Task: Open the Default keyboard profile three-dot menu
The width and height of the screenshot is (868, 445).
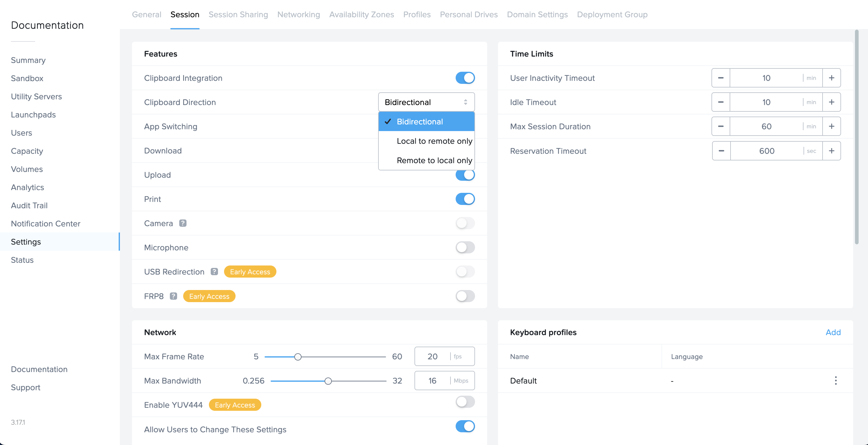Action: (836, 381)
